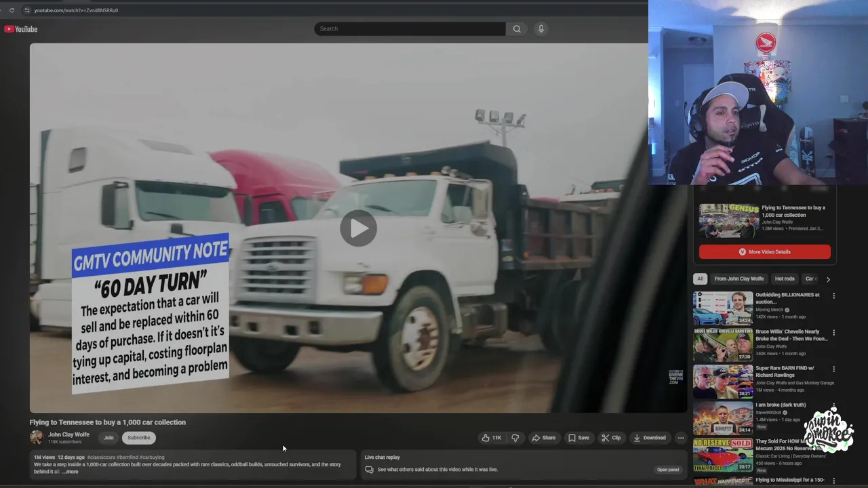Open John Clay Wolfe channel avatar

click(37, 437)
